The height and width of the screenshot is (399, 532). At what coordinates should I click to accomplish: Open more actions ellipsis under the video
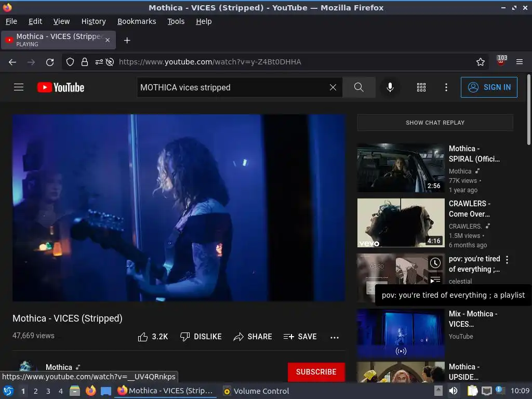pyautogui.click(x=335, y=337)
